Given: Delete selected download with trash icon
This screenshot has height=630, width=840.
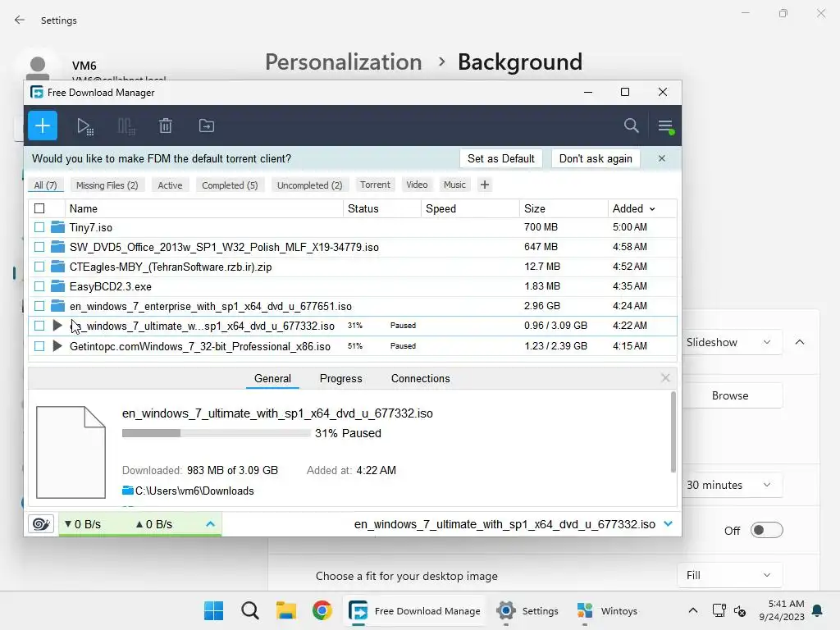Looking at the screenshot, I should tap(166, 126).
